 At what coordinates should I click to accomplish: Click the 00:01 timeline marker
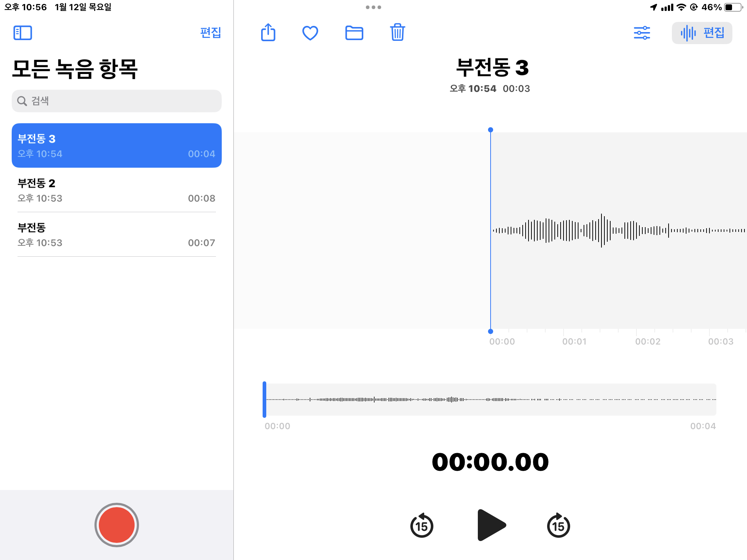pos(574,342)
